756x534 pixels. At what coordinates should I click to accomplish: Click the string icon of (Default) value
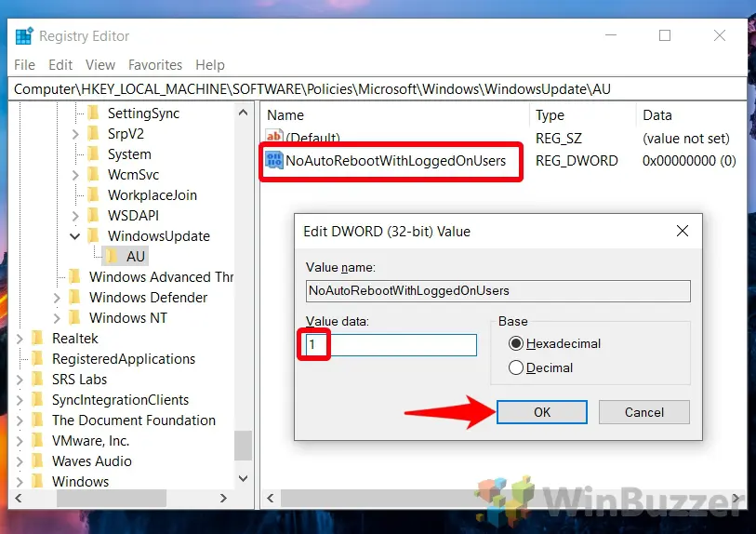(x=274, y=136)
